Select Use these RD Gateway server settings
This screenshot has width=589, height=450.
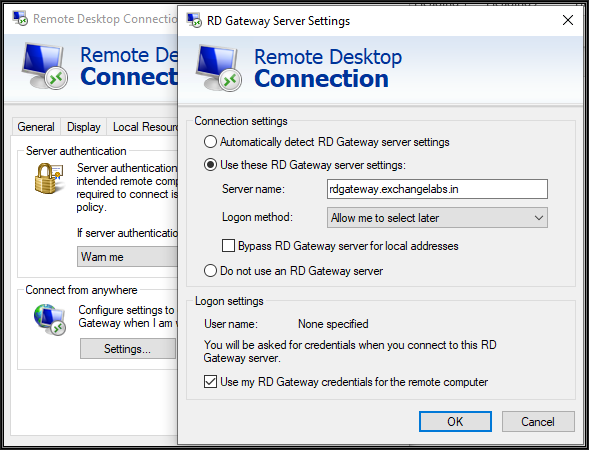click(x=210, y=165)
